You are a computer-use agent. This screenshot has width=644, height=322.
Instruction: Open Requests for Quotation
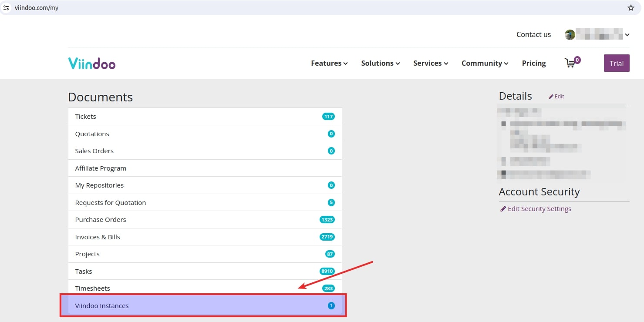205,202
